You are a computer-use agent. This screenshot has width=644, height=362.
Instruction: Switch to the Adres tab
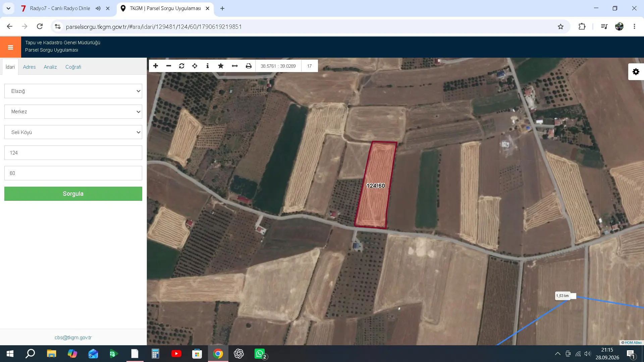point(29,67)
